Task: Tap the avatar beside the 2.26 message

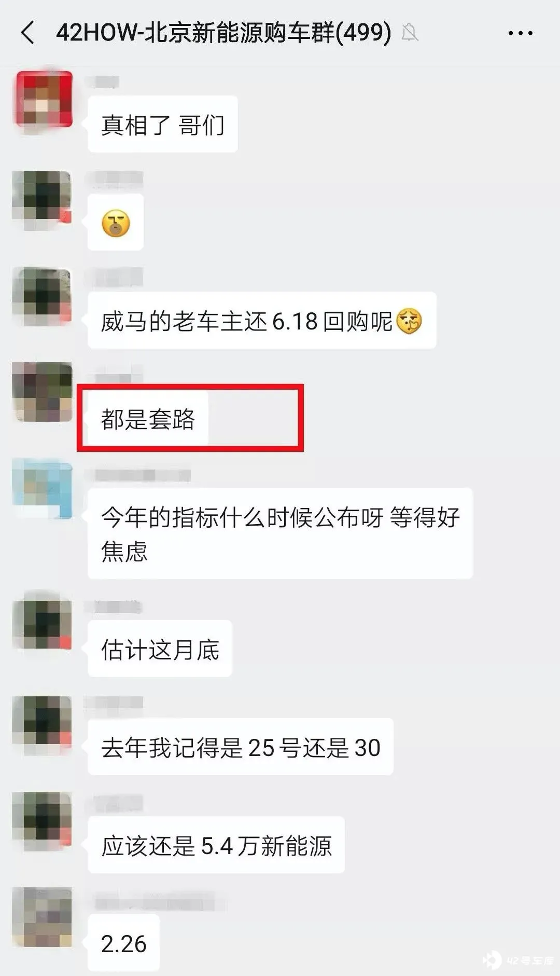Action: tap(43, 917)
